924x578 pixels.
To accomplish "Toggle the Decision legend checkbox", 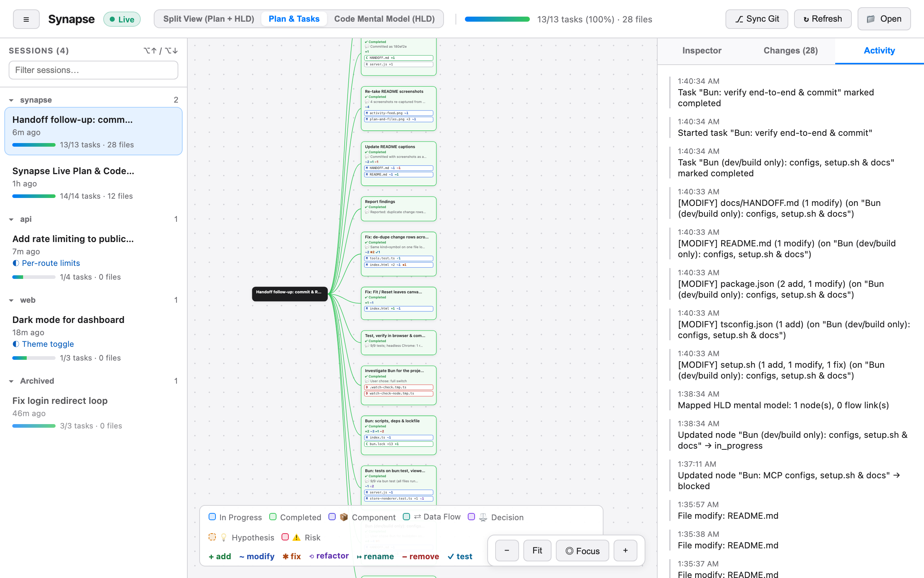I will pyautogui.click(x=471, y=517).
